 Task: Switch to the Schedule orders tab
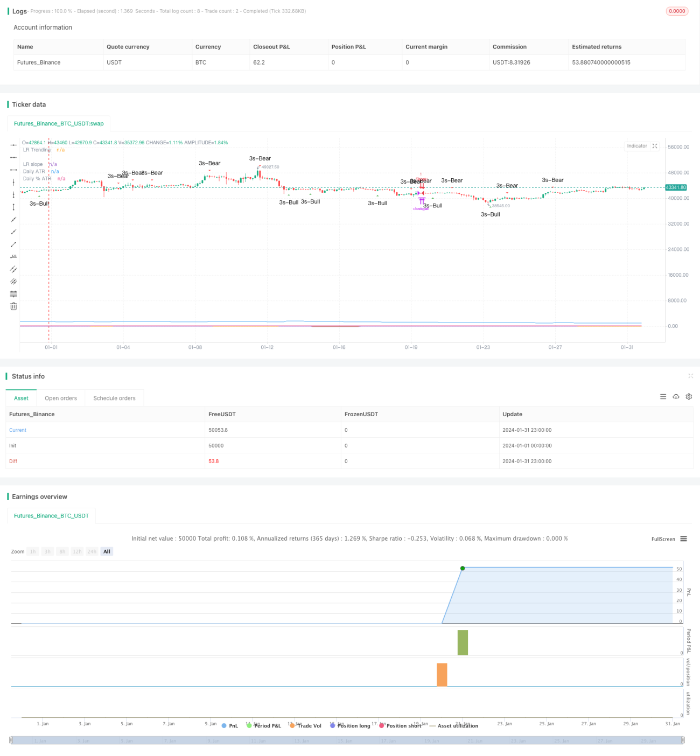114,398
